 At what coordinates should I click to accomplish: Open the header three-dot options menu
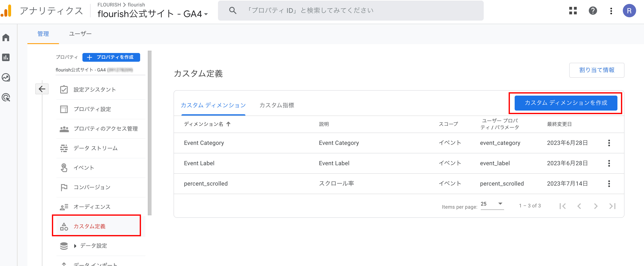coord(611,11)
